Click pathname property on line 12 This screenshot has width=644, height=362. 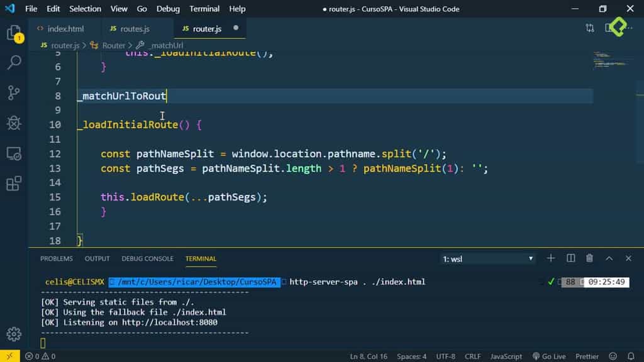click(x=352, y=154)
